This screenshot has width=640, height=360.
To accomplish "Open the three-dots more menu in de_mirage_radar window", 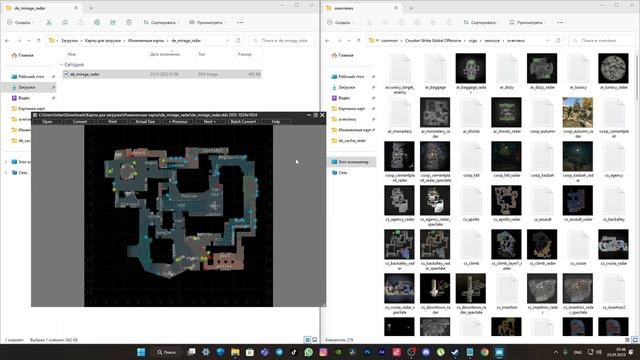I will click(240, 22).
